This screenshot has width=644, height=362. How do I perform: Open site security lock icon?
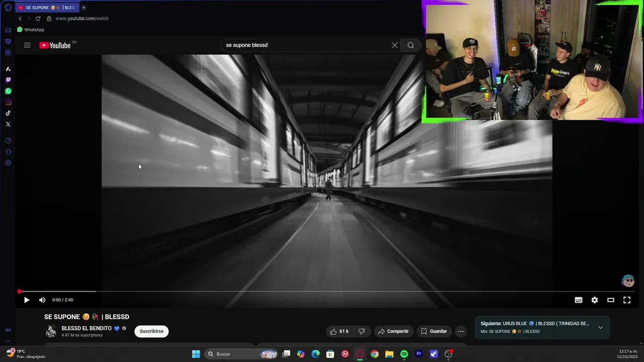coord(49,19)
